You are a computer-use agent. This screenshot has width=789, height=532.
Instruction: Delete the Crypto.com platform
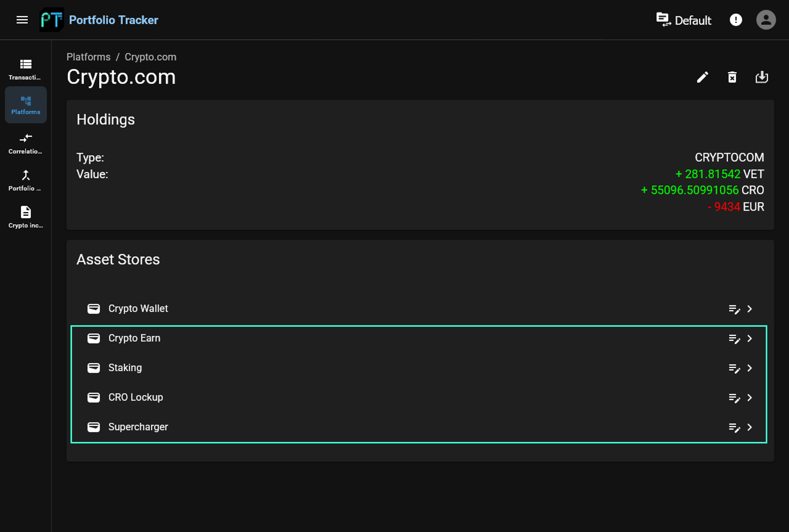732,77
